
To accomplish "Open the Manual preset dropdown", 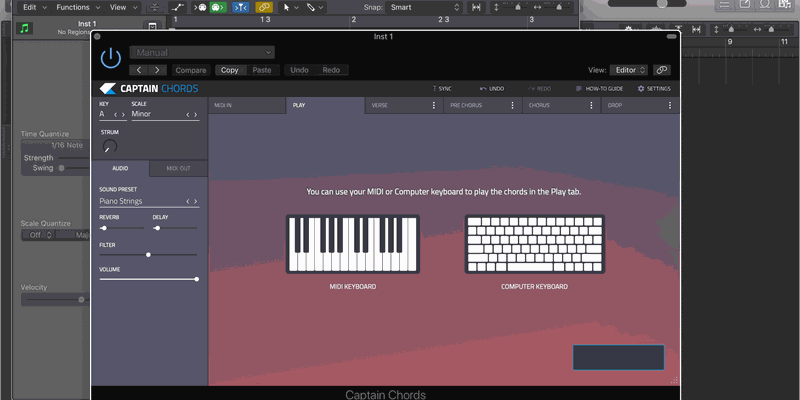I will [201, 52].
